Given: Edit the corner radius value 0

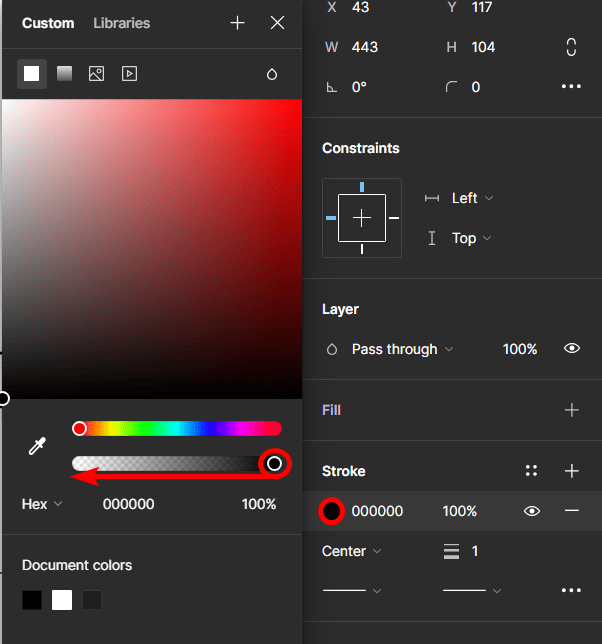Looking at the screenshot, I should [476, 87].
